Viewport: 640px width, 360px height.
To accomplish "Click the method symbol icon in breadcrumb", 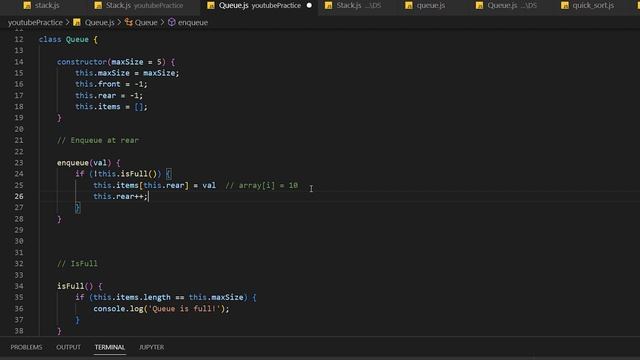I will tap(172, 22).
